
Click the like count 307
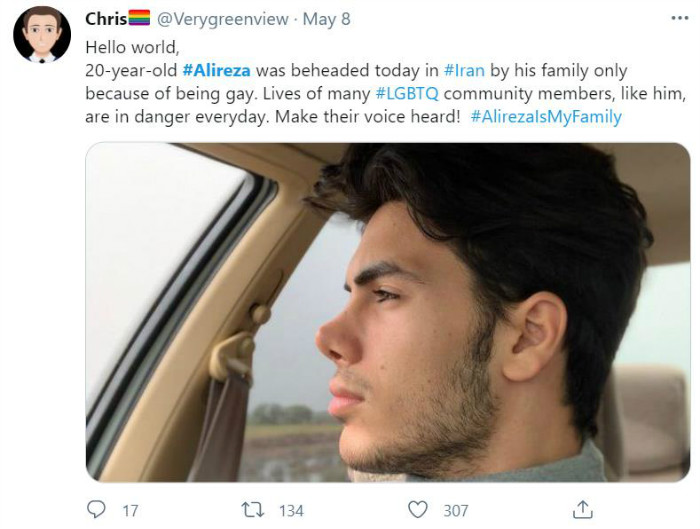pos(455,511)
